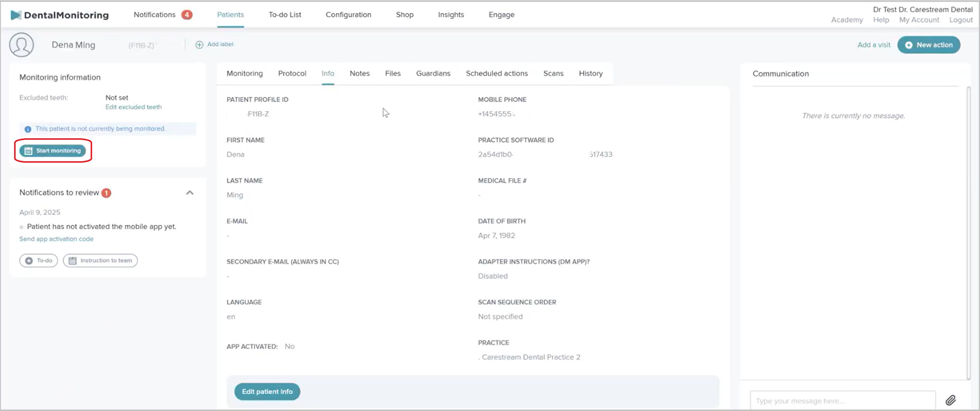Click the Send app activation code link
This screenshot has width=980, height=411.
(56, 239)
